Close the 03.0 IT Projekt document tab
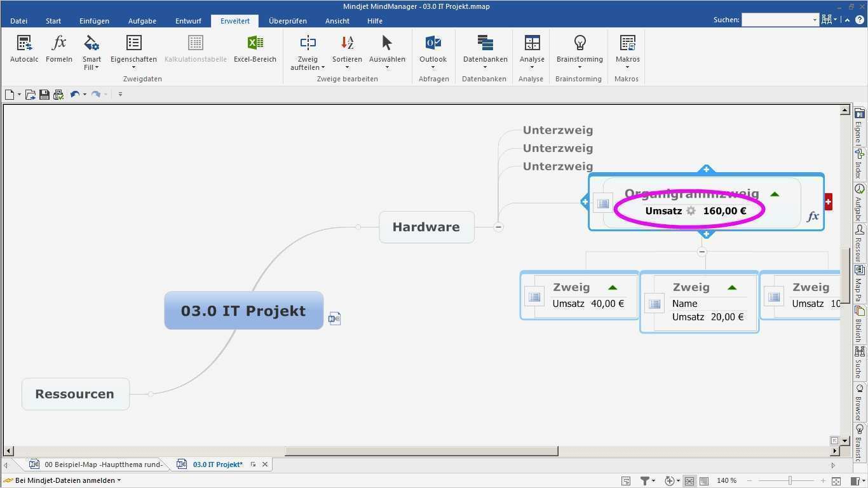 [265, 464]
